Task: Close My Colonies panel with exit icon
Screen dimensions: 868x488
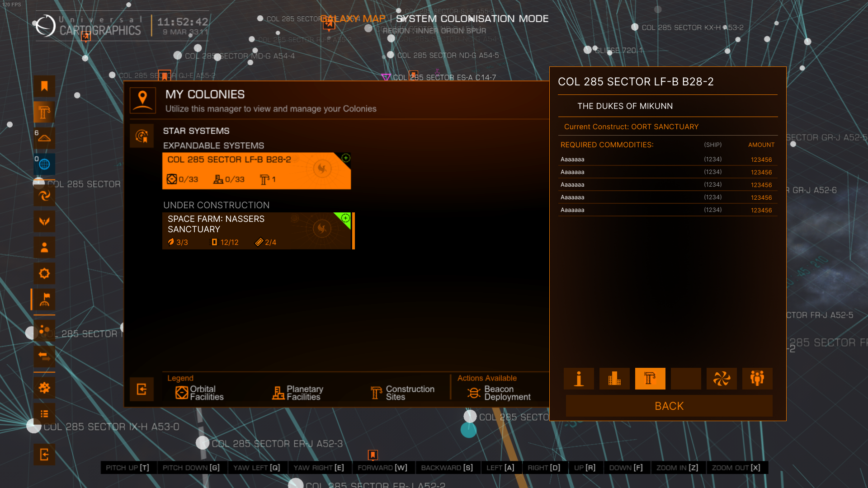Action: 142,389
